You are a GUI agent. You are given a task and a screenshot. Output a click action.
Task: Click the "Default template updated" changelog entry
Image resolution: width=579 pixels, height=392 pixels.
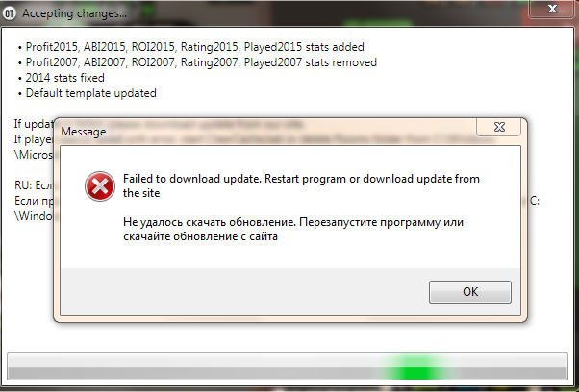pyautogui.click(x=90, y=93)
